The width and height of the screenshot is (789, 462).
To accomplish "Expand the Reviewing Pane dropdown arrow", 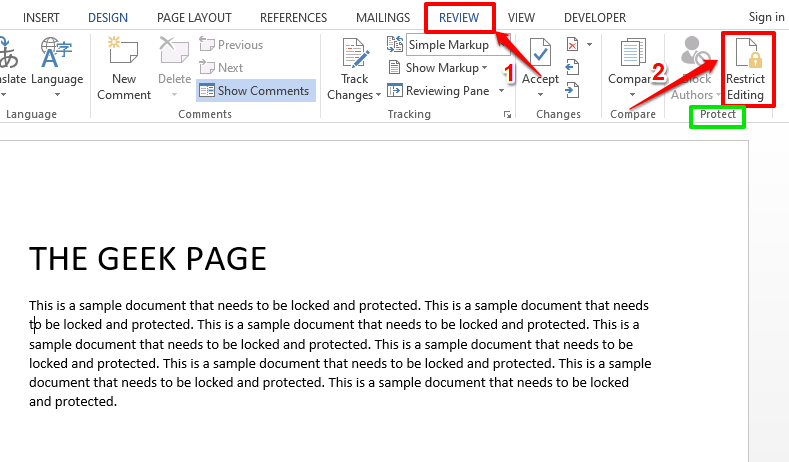I will 498,91.
